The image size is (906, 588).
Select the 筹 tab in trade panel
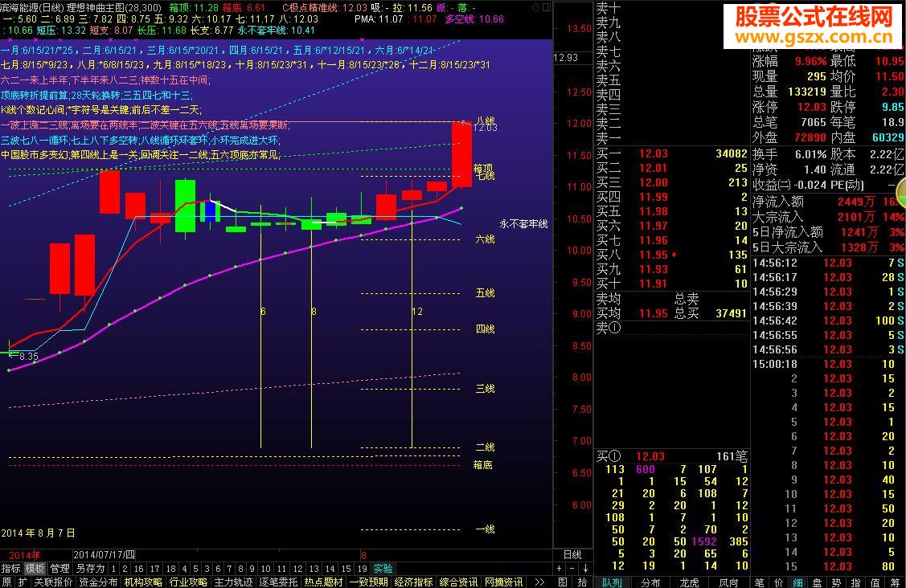pos(895,582)
